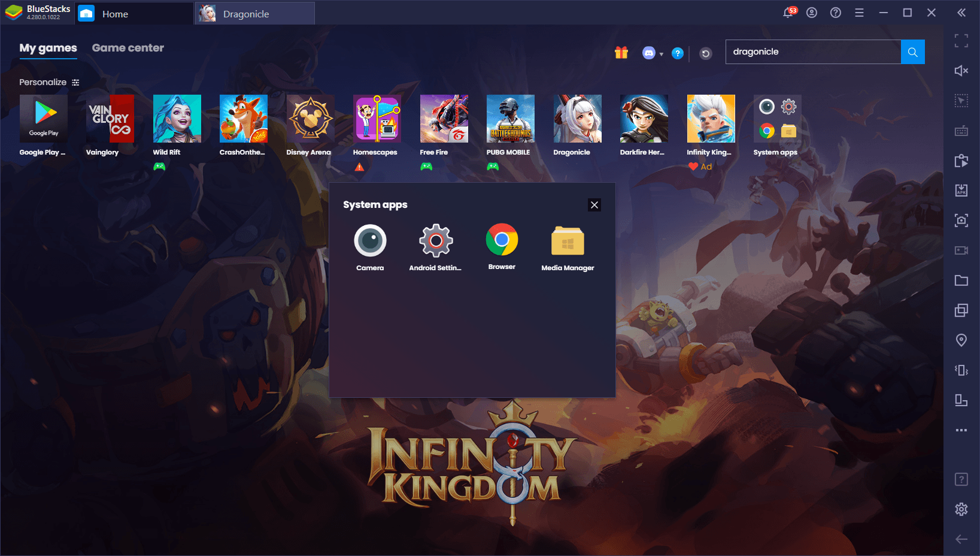
Task: Open the Personalize options
Action: click(x=49, y=82)
